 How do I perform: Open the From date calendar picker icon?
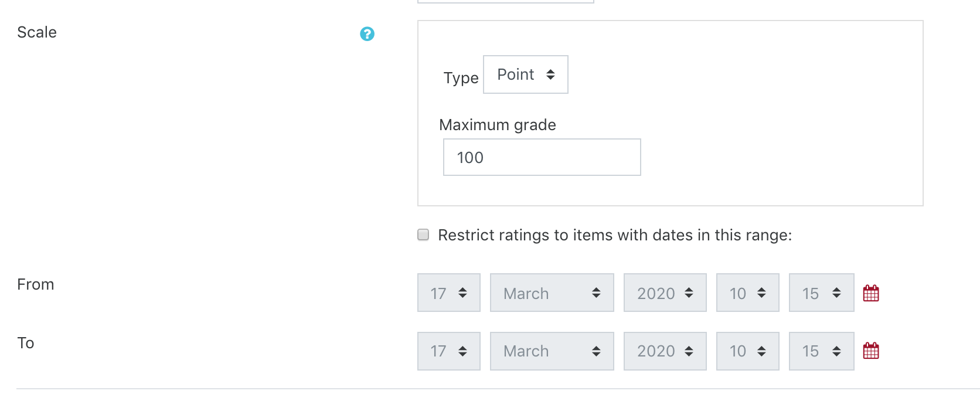click(x=871, y=293)
